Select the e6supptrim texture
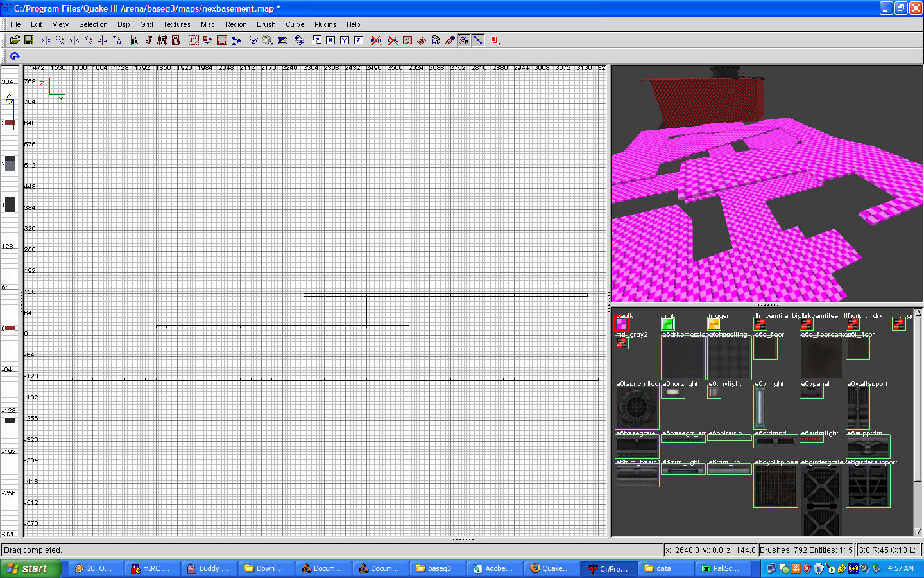 868,446
